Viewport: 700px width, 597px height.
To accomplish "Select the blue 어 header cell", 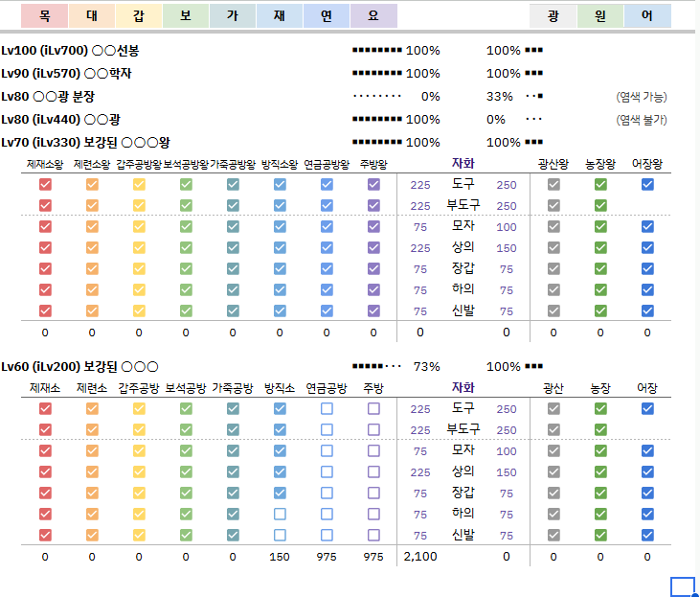I will point(647,16).
